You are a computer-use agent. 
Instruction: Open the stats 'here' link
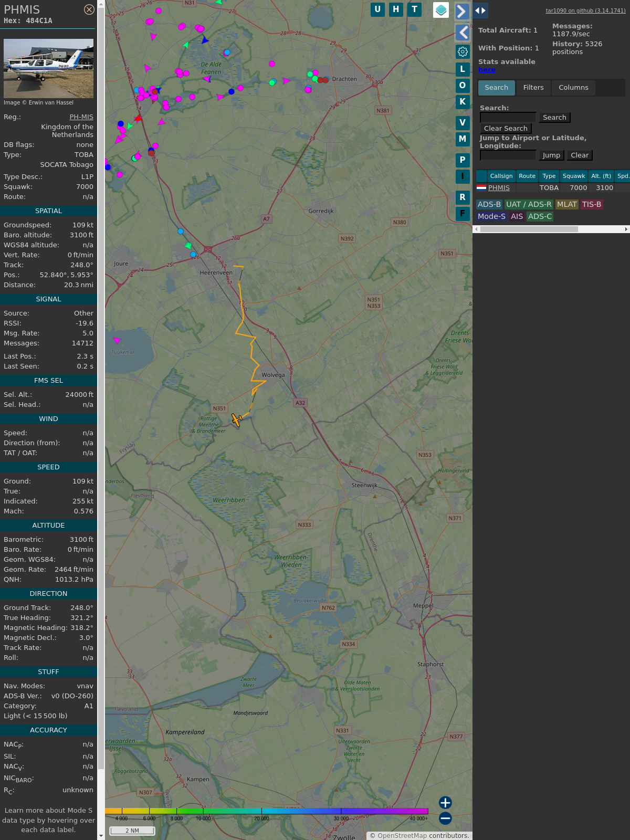pos(487,70)
